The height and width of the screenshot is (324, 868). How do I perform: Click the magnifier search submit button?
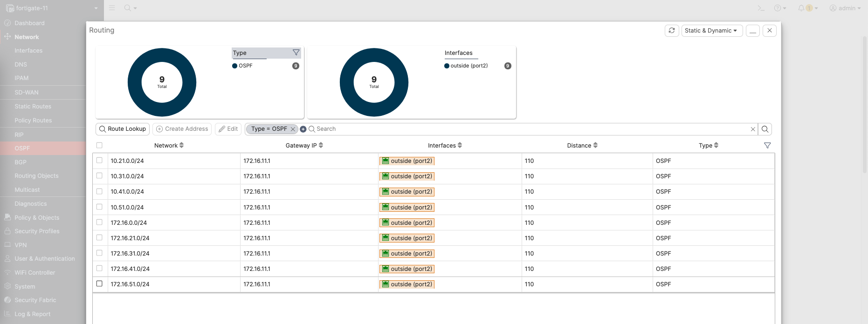(765, 129)
